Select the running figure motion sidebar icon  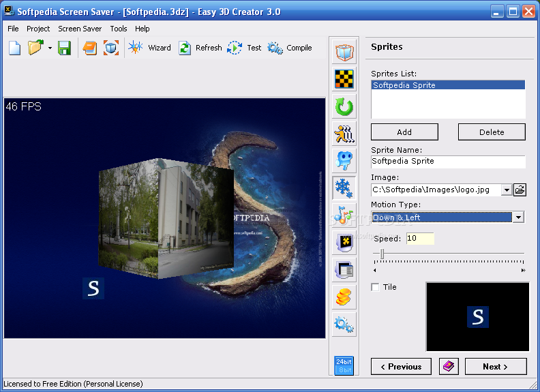pos(344,134)
